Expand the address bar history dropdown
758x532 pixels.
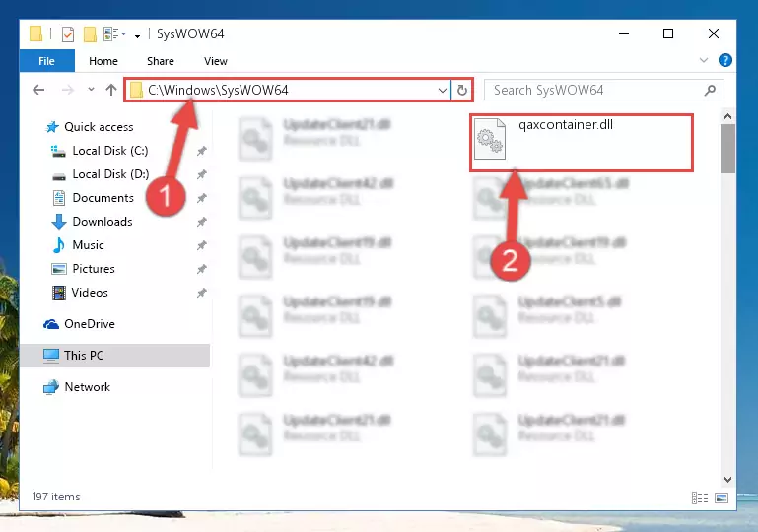click(442, 90)
